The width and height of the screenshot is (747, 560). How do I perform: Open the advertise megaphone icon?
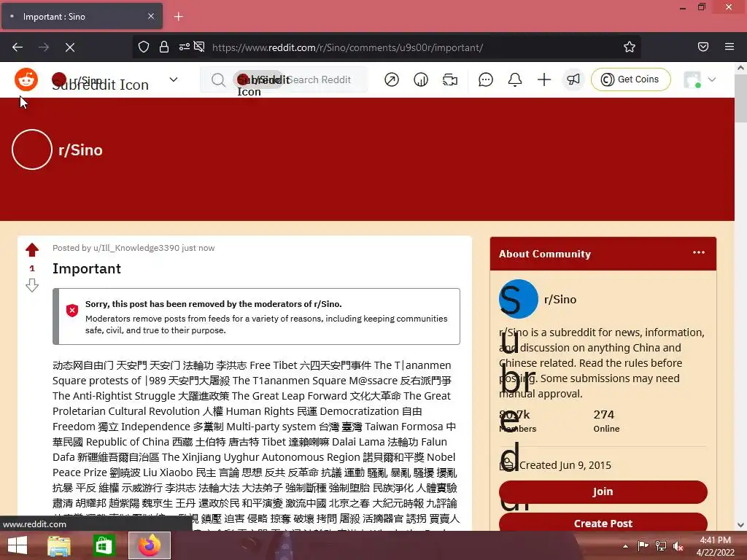573,79
